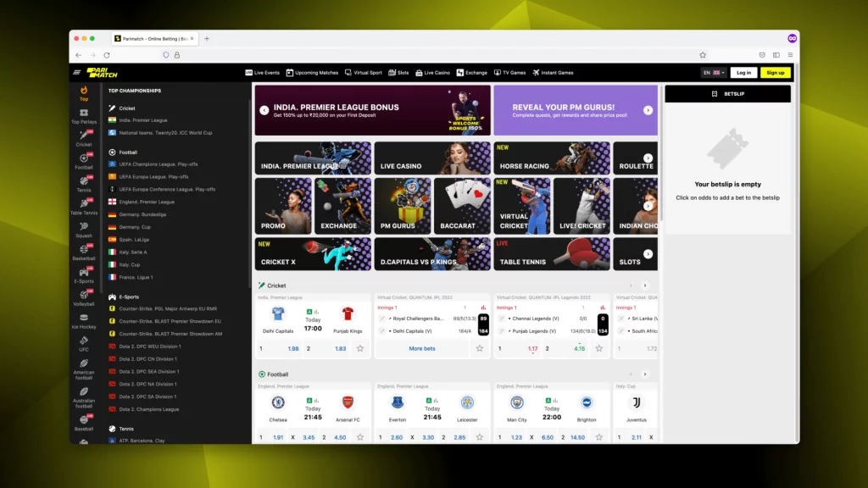Screen dimensions: 868x488
Task: Select the E-Sports icon in the sidebar
Action: 84,275
